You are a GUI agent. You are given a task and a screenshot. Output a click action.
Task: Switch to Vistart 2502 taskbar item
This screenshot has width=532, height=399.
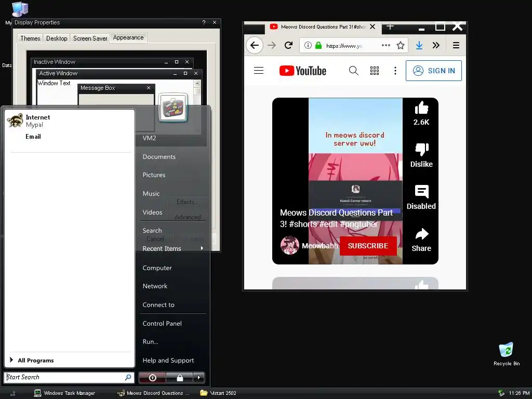tap(218, 393)
